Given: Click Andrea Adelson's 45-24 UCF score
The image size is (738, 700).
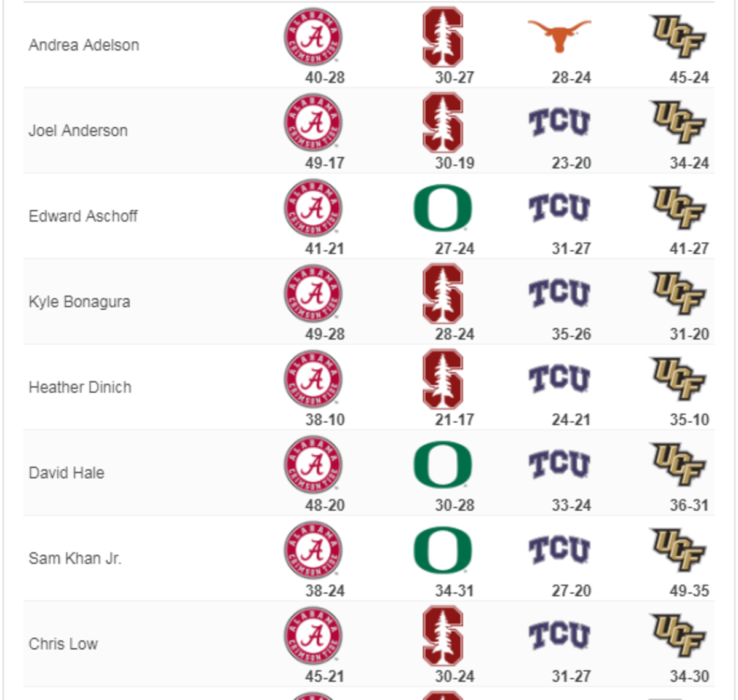Looking at the screenshot, I should pyautogui.click(x=689, y=78).
